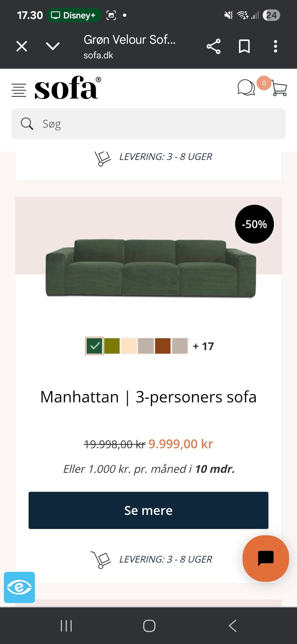
Task: Show the +17 additional colors
Action: tap(203, 346)
